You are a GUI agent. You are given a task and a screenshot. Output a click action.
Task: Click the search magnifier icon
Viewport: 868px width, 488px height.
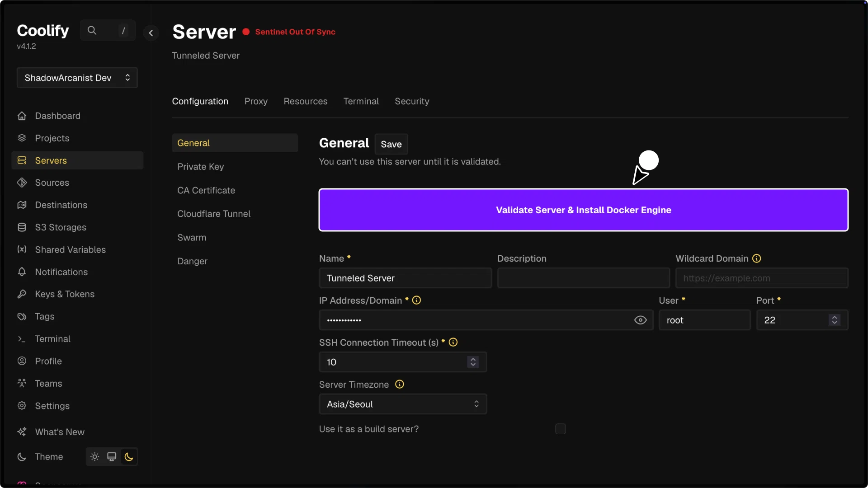click(x=92, y=30)
